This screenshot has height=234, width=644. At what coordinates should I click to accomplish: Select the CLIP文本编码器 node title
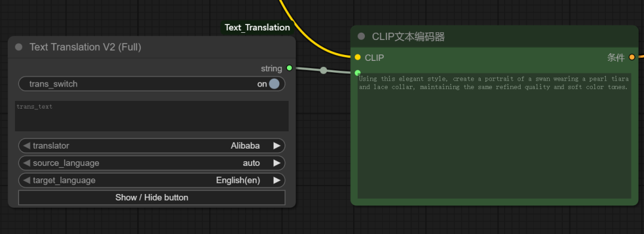coord(408,36)
